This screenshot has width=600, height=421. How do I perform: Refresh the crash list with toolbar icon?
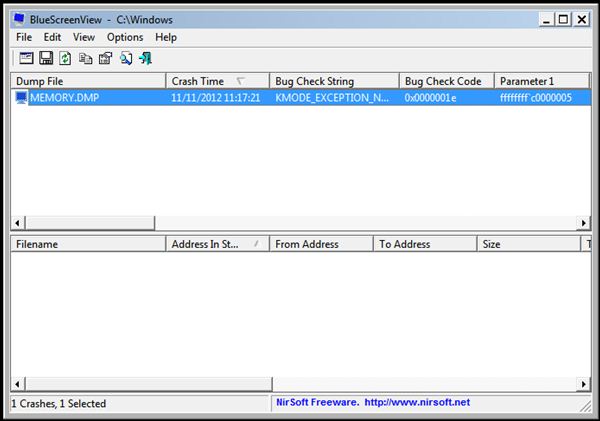(x=65, y=58)
